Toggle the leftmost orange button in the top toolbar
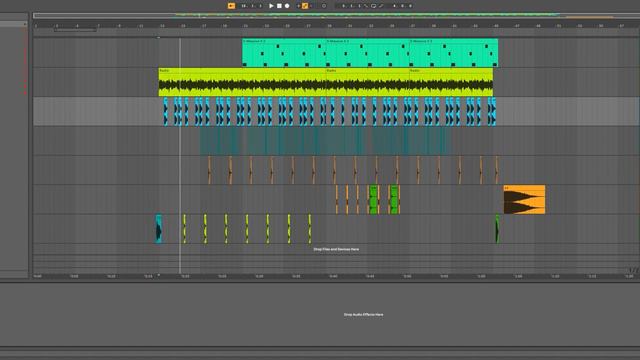640x360 pixels. (231, 6)
